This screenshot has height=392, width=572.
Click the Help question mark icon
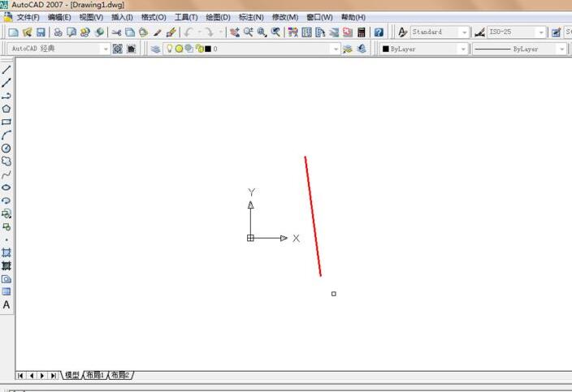coord(379,32)
